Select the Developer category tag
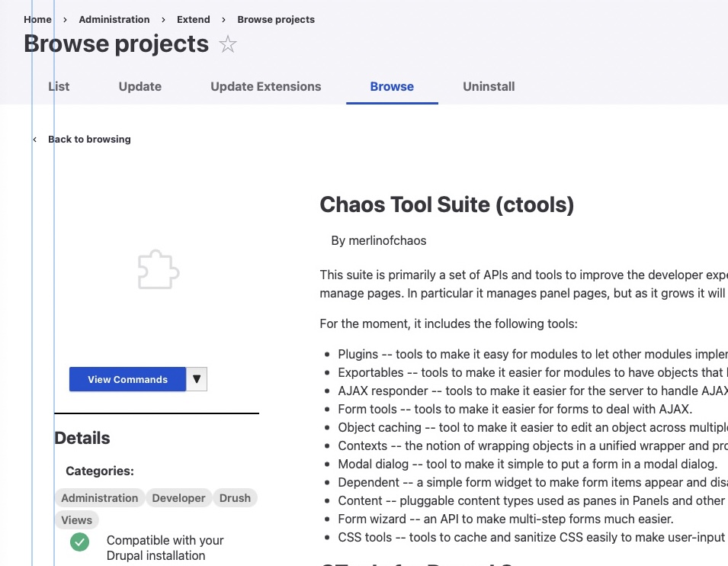Screen dimensions: 728x566 178,497
